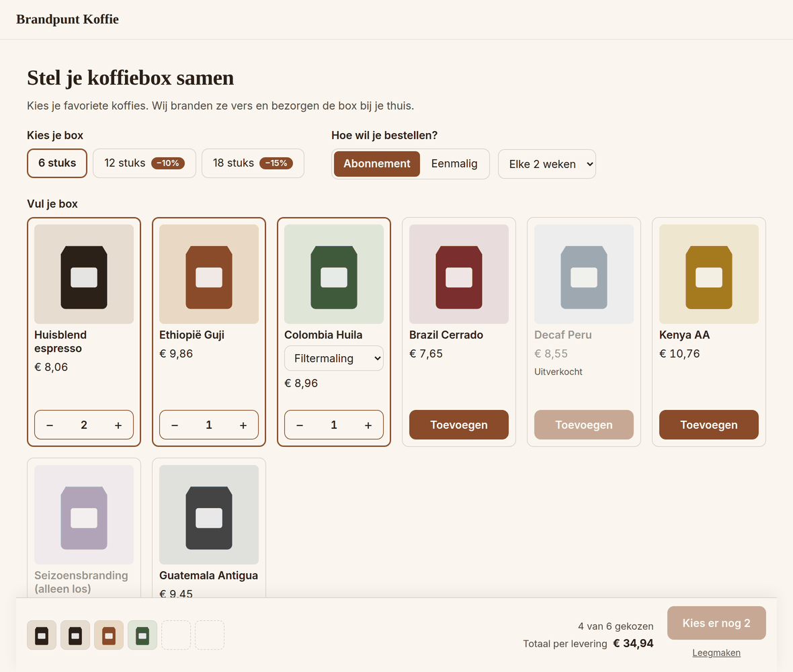Decrease Colombia Huila quantity
This screenshot has width=793, height=672.
point(300,425)
